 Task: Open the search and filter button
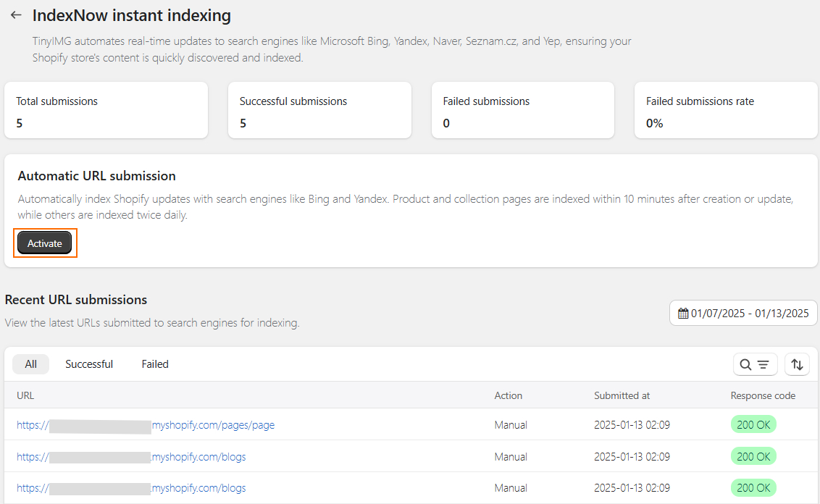coord(755,365)
